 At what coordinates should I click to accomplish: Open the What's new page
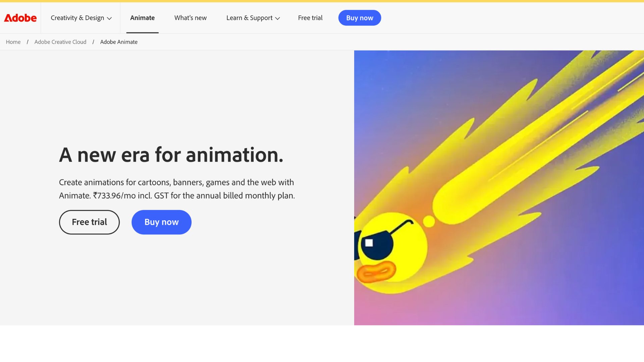(191, 18)
